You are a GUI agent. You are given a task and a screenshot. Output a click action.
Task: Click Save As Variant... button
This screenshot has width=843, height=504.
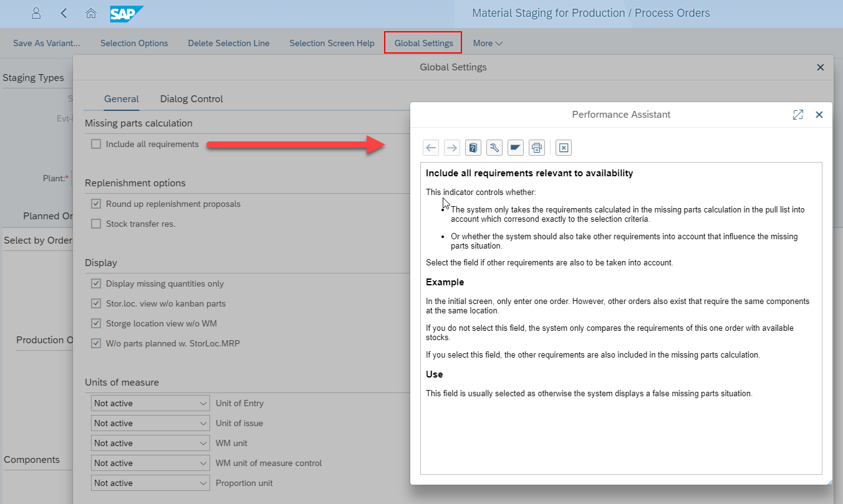(47, 43)
